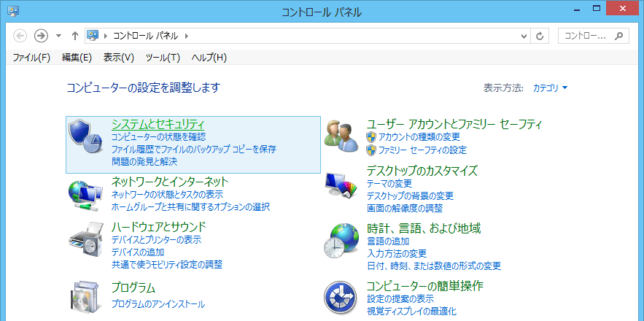Viewport: 644px width, 321px height.
Task: Click プログラムのアンインストール link
Action: click(x=158, y=304)
